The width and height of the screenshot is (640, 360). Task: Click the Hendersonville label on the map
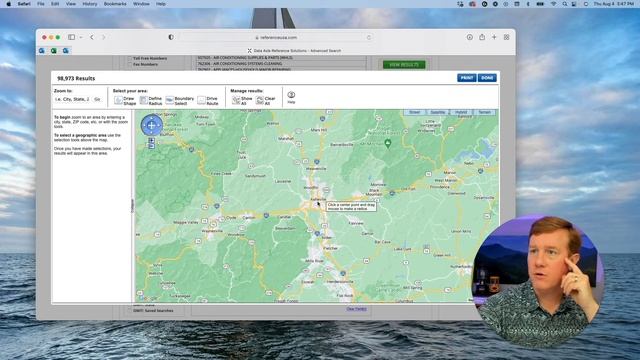pos(340,282)
